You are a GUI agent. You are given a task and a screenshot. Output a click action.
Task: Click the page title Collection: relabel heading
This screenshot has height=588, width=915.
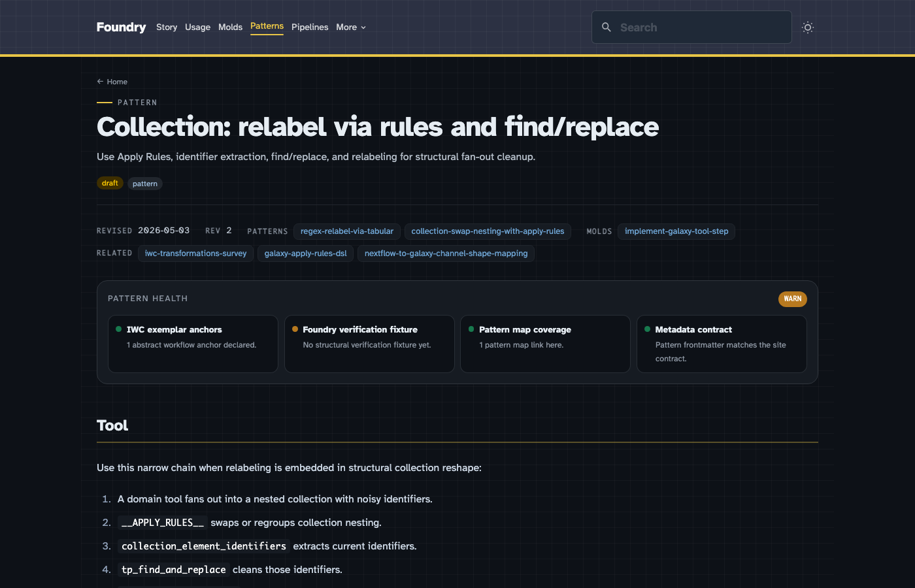[x=378, y=127]
